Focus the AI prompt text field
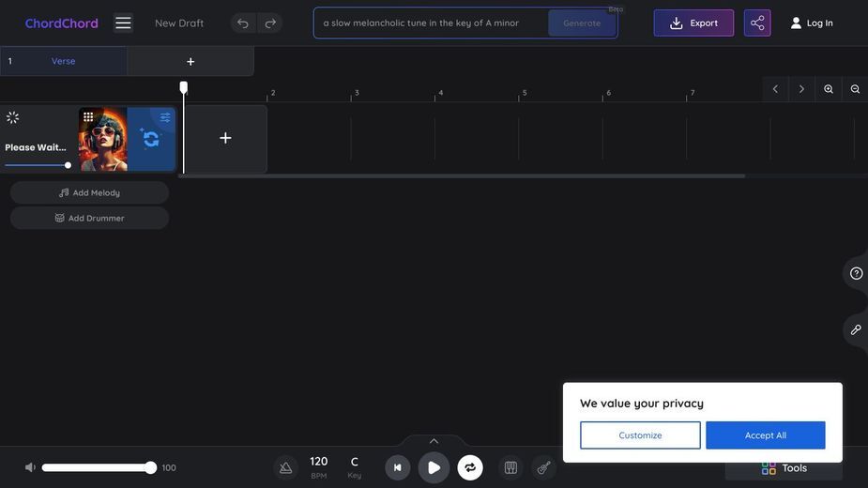 (432, 23)
